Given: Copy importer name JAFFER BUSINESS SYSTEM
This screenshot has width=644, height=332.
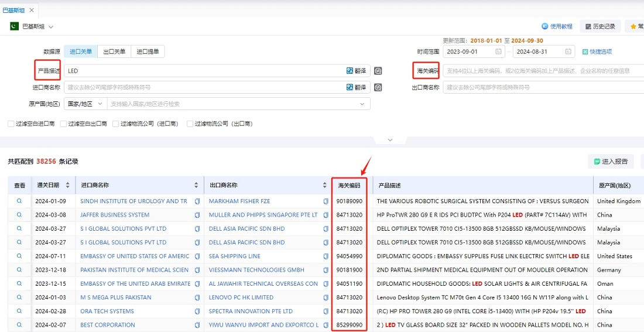Looking at the screenshot, I should pyautogui.click(x=197, y=215).
